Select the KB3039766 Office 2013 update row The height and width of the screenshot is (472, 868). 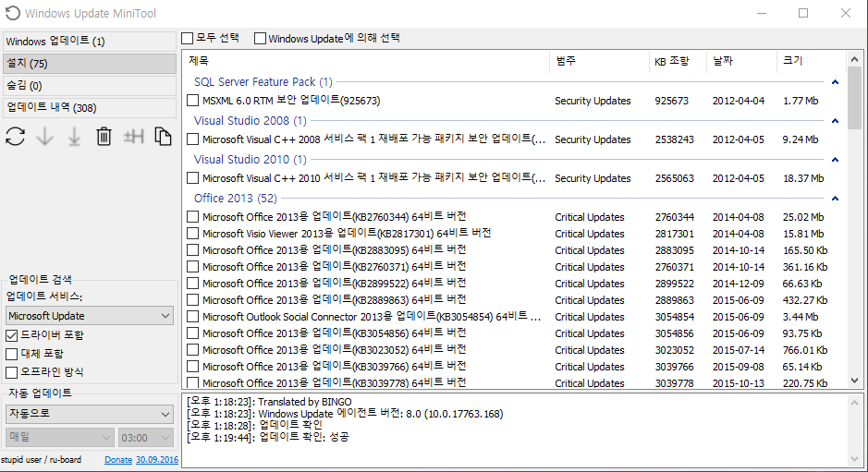click(515, 367)
